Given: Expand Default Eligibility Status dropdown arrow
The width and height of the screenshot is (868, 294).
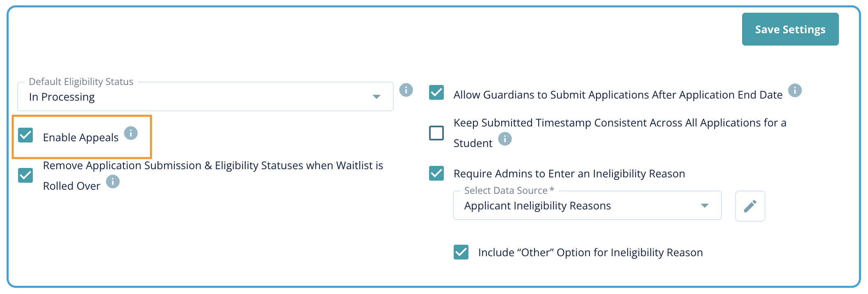Looking at the screenshot, I should click(376, 97).
